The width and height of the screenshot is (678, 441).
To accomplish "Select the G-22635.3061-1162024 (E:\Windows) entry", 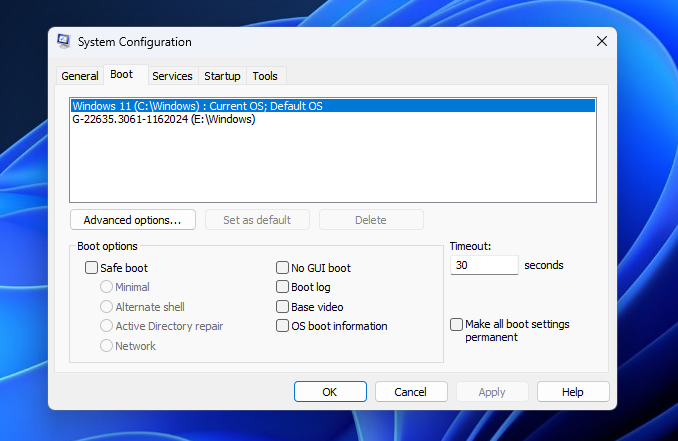I will pyautogui.click(x=333, y=119).
